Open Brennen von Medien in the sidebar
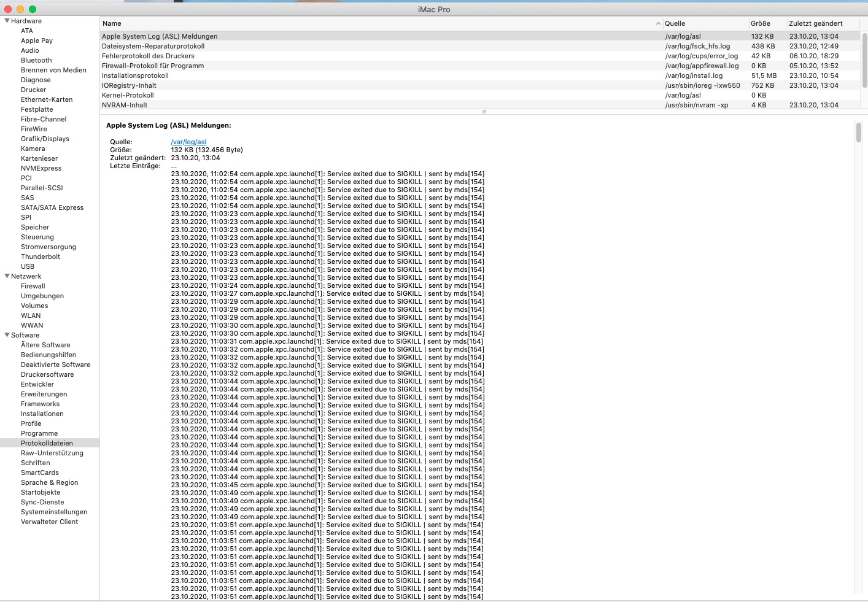The height and width of the screenshot is (602, 868). 53,70
